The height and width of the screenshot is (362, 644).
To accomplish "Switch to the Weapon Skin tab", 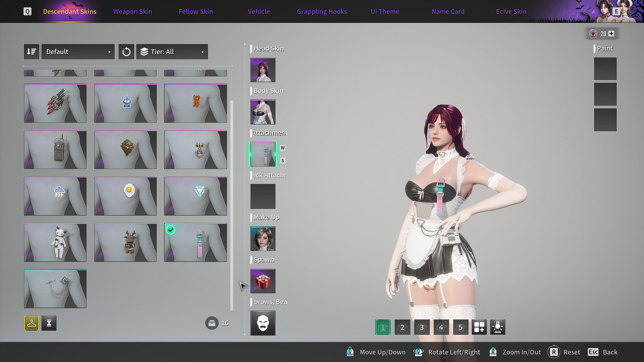I will (132, 11).
